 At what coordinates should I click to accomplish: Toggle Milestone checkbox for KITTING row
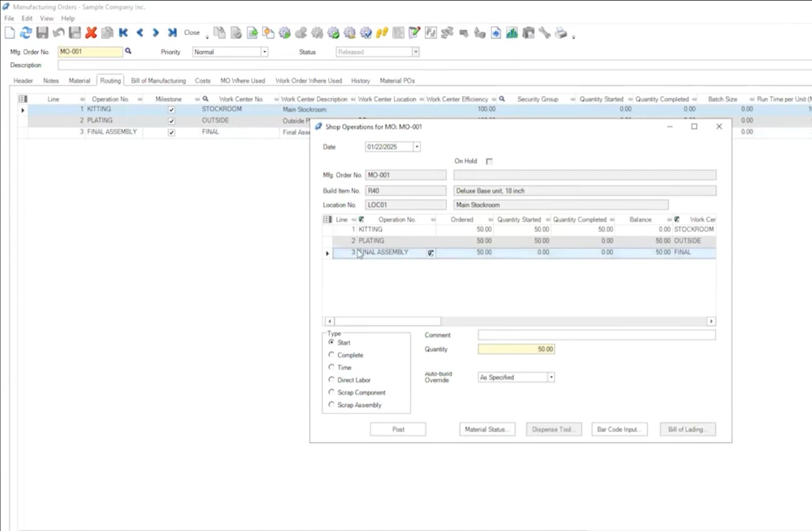point(171,110)
